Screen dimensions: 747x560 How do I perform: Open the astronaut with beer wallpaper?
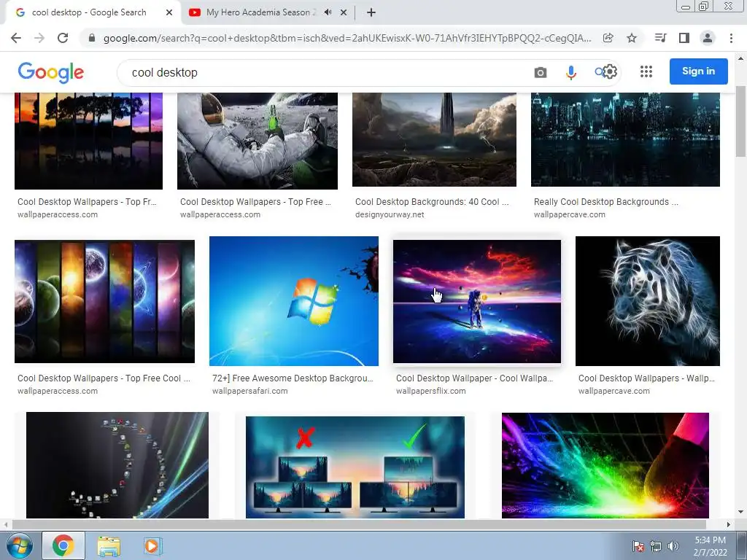[258, 141]
